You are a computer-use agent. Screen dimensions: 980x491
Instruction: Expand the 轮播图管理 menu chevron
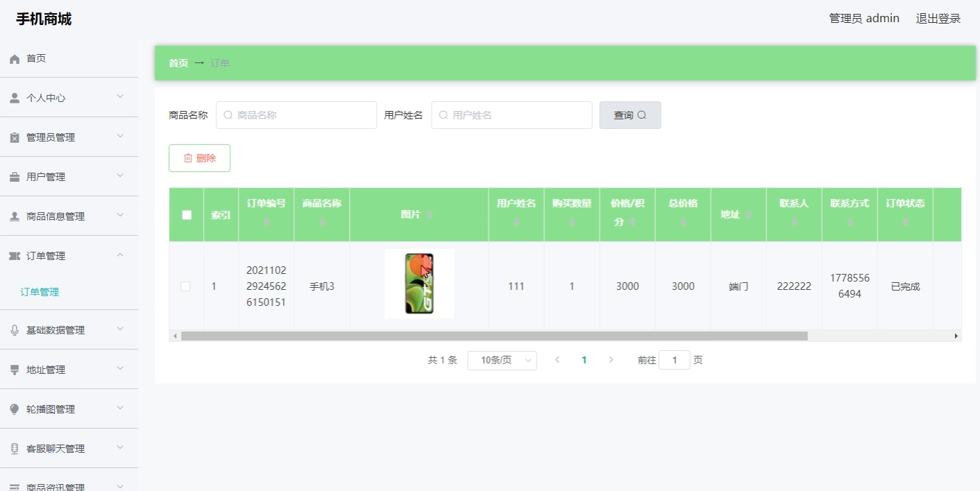(120, 408)
